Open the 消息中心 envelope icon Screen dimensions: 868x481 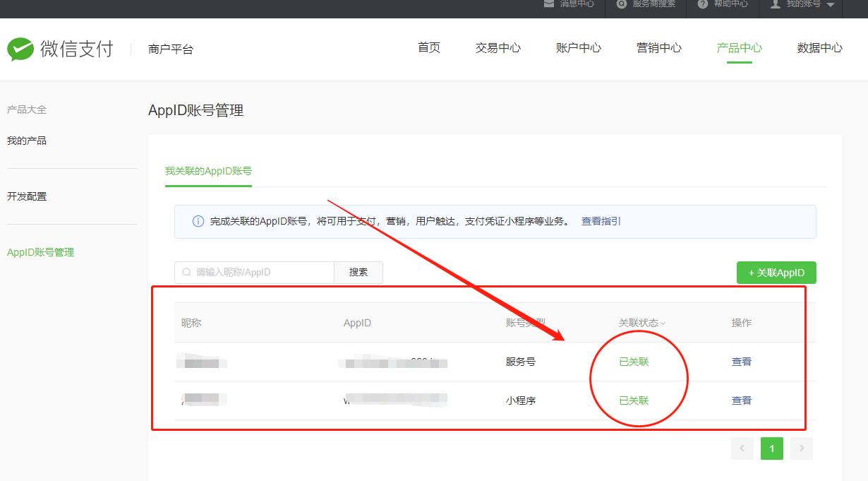(549, 4)
